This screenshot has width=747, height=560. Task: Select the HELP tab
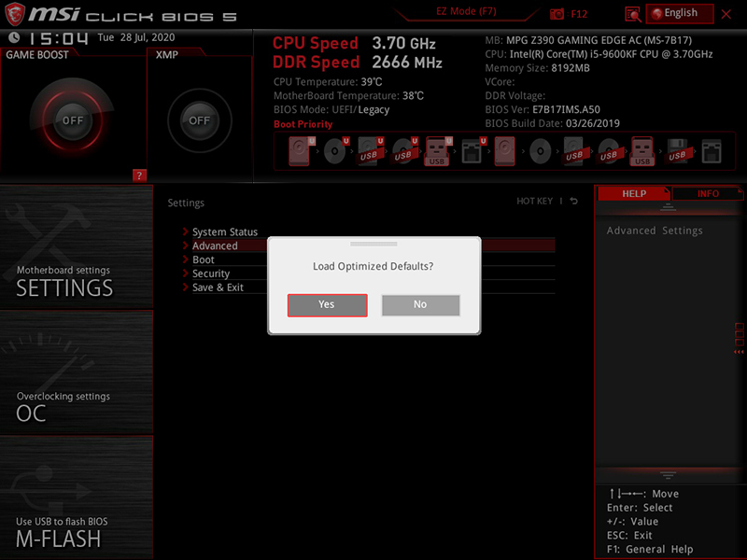point(633,194)
